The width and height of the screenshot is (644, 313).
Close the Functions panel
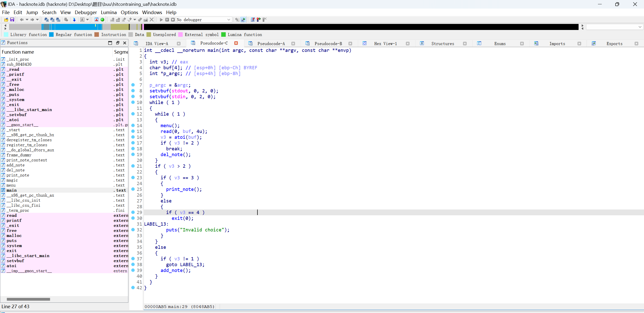click(x=125, y=43)
